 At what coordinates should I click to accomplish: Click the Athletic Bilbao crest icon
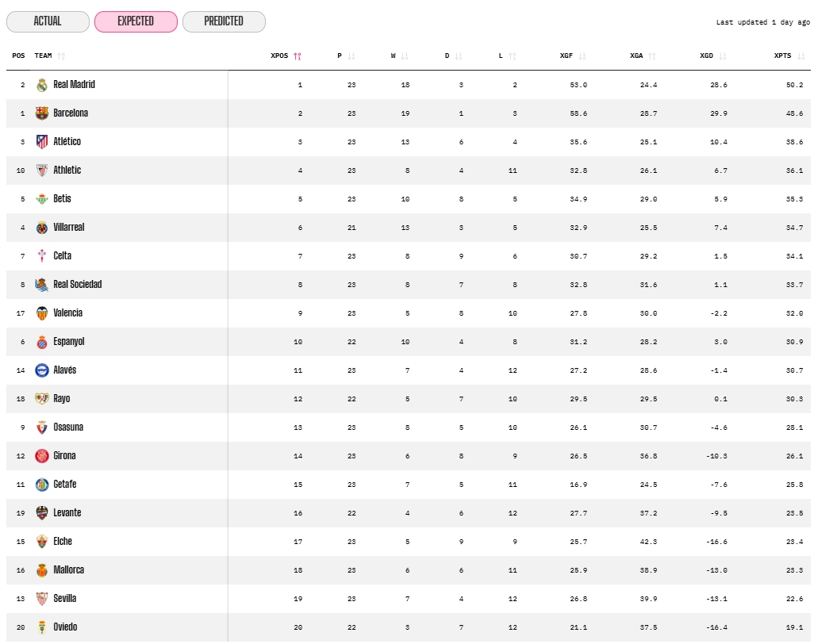pyautogui.click(x=42, y=170)
